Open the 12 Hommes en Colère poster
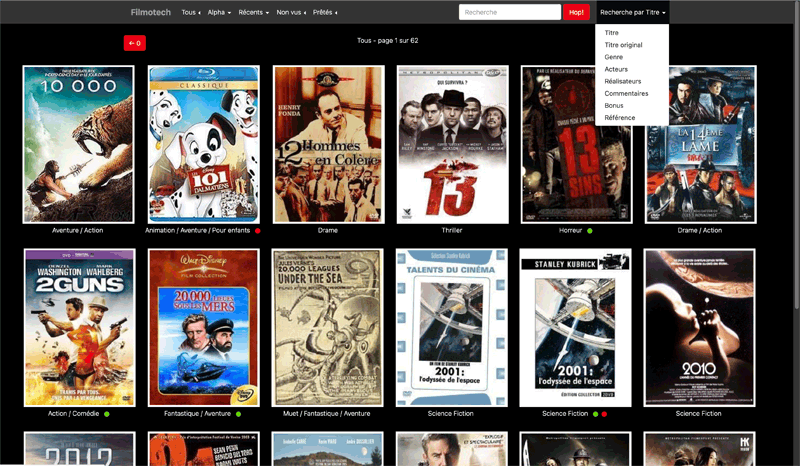Viewport: 800px width, 466px height. [x=329, y=144]
